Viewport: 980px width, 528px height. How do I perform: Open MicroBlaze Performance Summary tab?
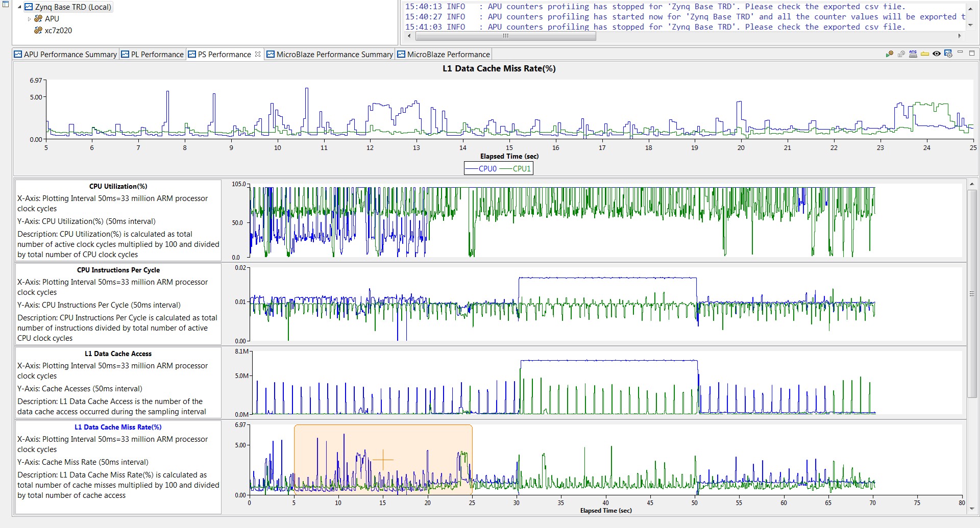coord(330,54)
